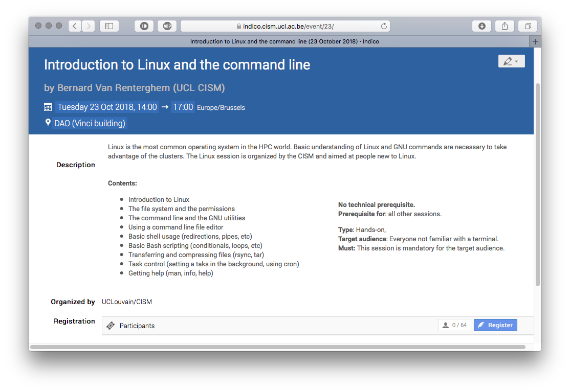
Task: Click the Safari forward button
Action: pyautogui.click(x=88, y=26)
